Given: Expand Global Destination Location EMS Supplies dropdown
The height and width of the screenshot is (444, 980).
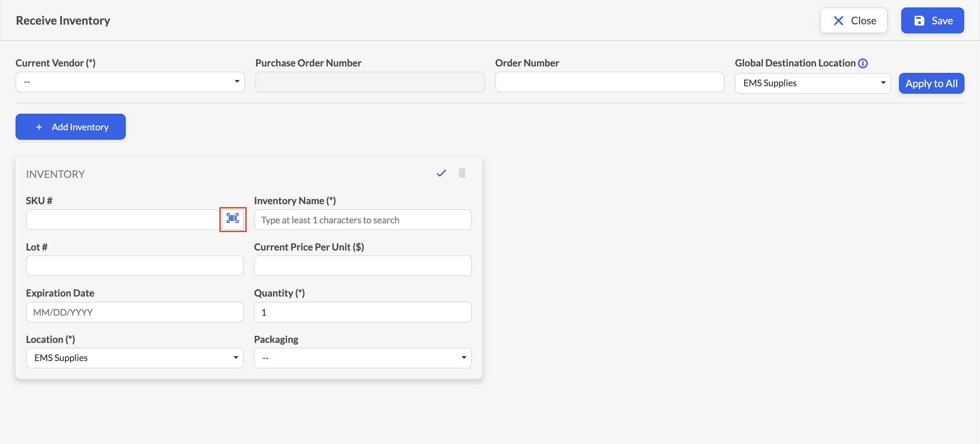Looking at the screenshot, I should pos(812,83).
